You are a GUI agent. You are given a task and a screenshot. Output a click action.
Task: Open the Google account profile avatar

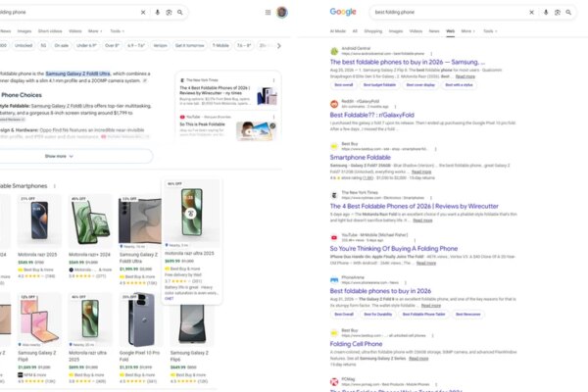pyautogui.click(x=282, y=12)
